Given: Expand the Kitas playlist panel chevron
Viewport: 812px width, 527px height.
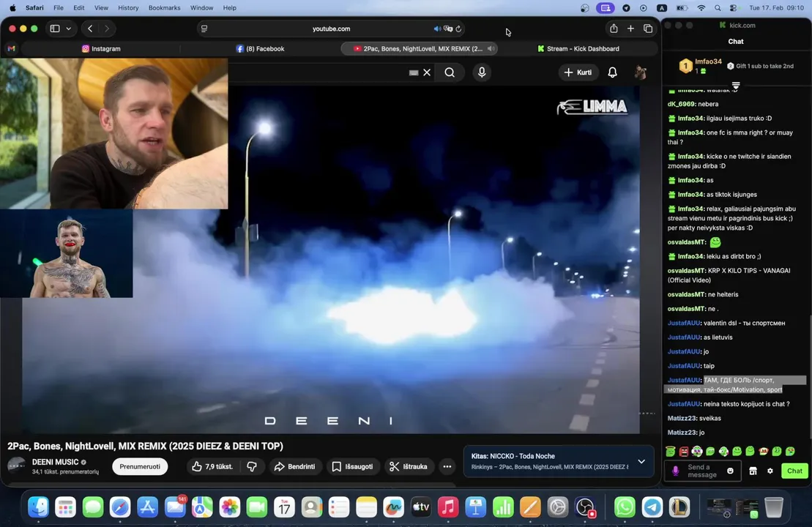Looking at the screenshot, I should coord(641,461).
